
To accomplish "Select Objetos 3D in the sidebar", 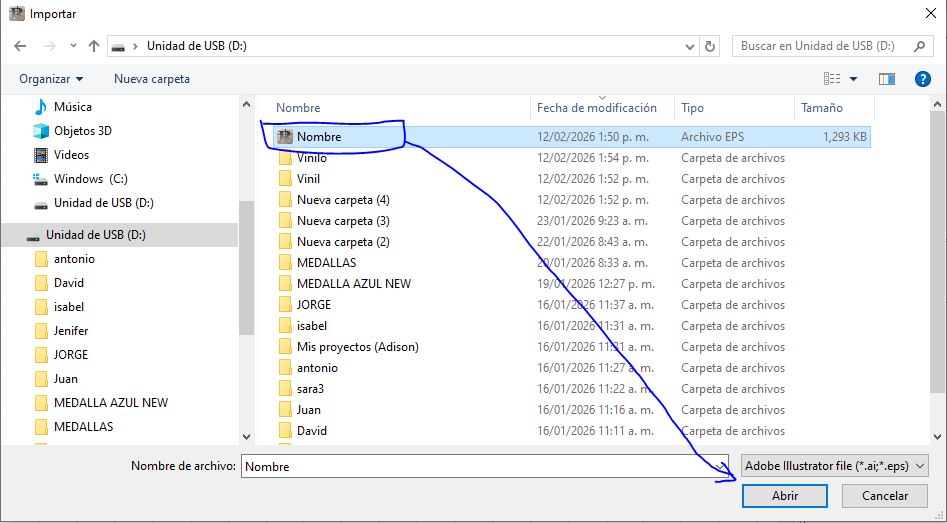I will 83,131.
